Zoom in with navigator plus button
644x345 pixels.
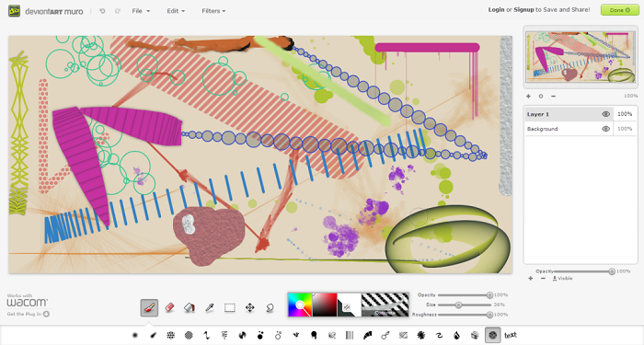[x=529, y=96]
